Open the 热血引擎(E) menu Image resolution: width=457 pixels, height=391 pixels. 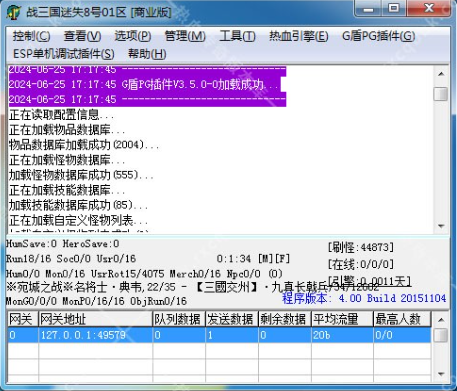click(298, 36)
